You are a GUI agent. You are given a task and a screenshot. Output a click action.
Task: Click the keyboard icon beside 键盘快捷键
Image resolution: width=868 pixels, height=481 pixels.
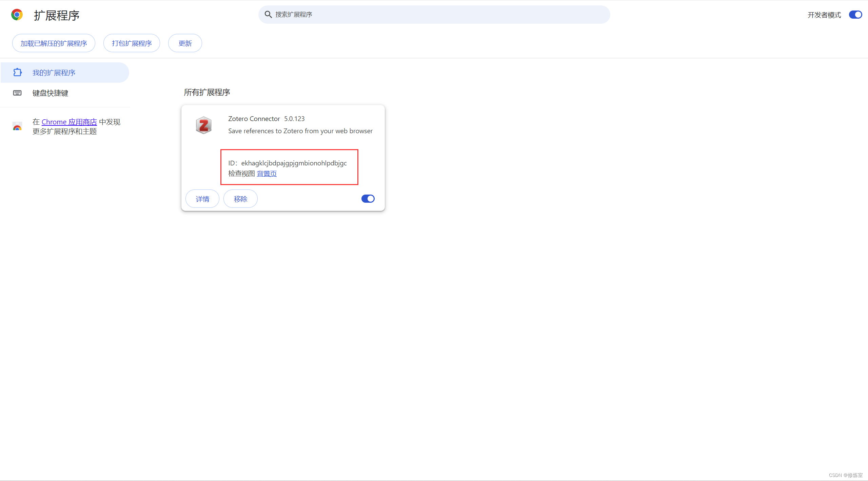[17, 93]
